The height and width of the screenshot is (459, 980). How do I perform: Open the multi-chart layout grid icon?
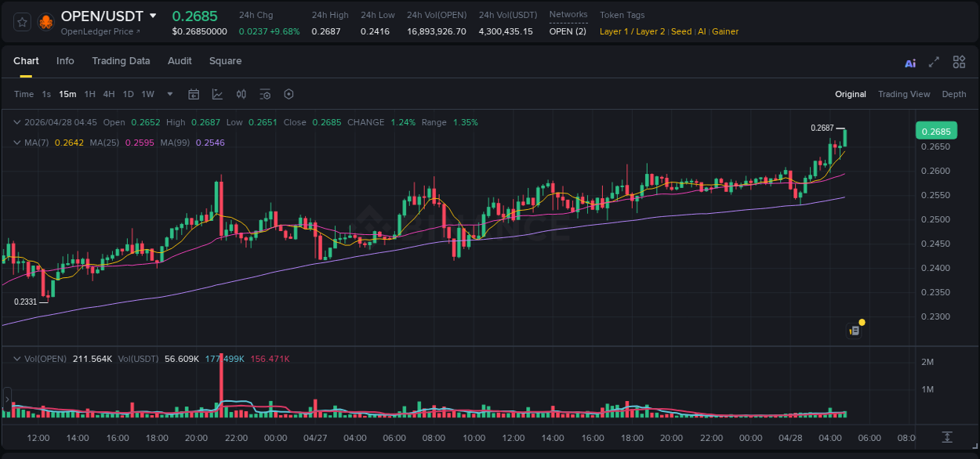pyautogui.click(x=959, y=63)
